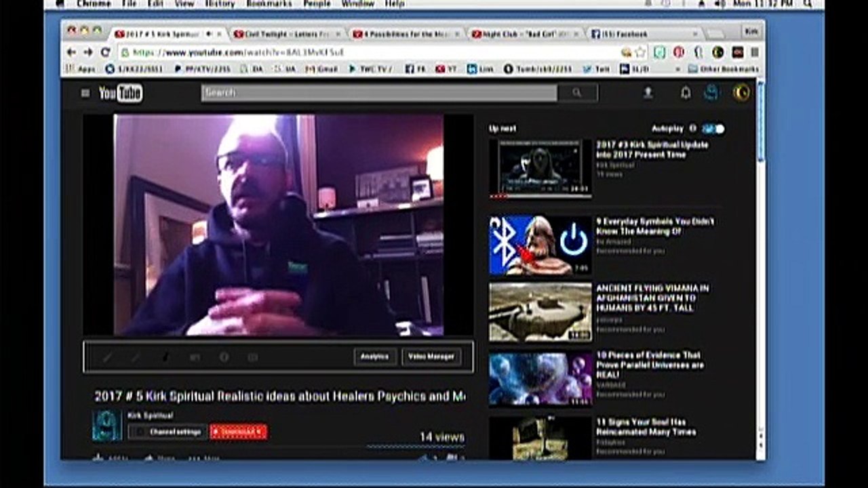
Task: Open the audio note icon under video
Action: click(165, 357)
